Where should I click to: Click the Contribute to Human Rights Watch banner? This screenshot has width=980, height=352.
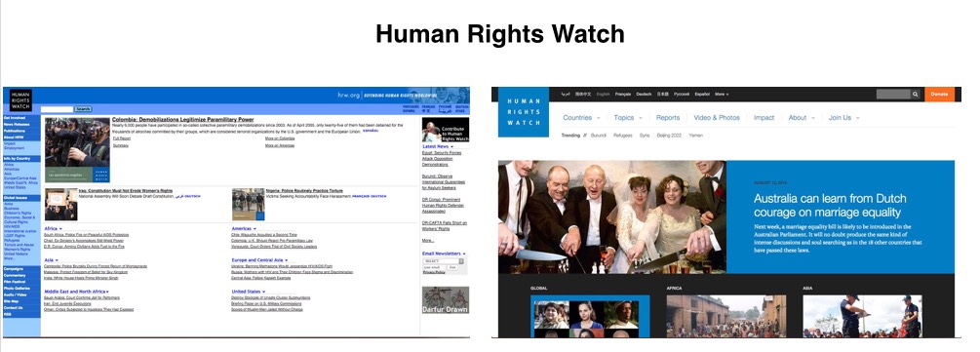click(x=445, y=130)
